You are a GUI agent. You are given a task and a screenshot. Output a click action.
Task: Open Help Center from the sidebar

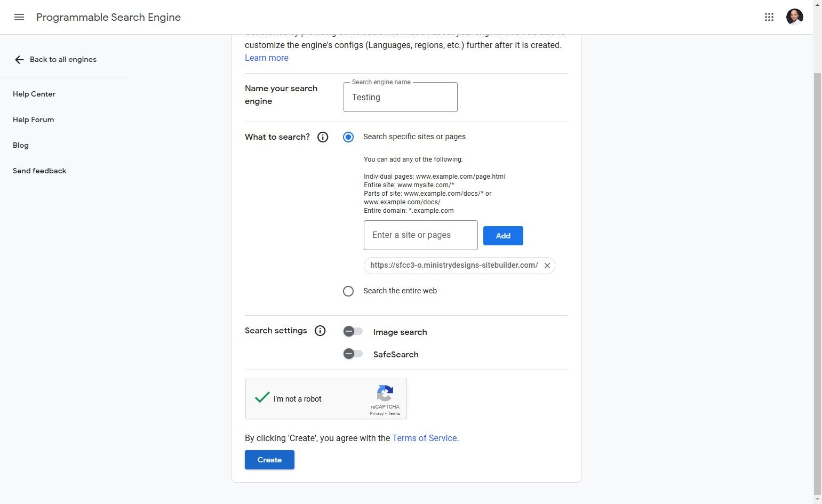[x=34, y=94]
